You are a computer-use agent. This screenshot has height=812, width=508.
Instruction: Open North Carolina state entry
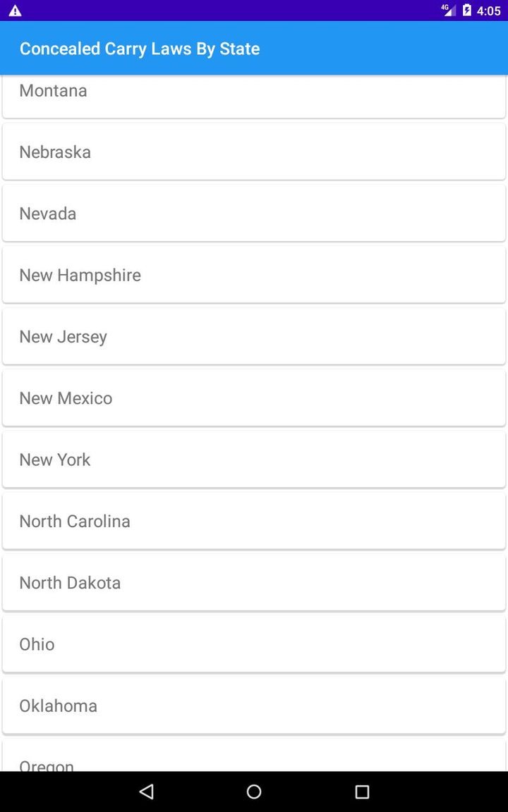(x=254, y=521)
